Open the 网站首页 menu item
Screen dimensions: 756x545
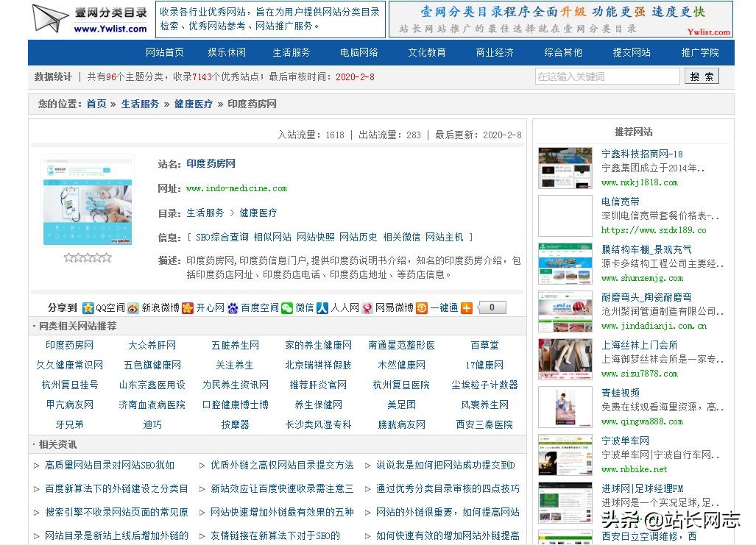click(x=164, y=52)
